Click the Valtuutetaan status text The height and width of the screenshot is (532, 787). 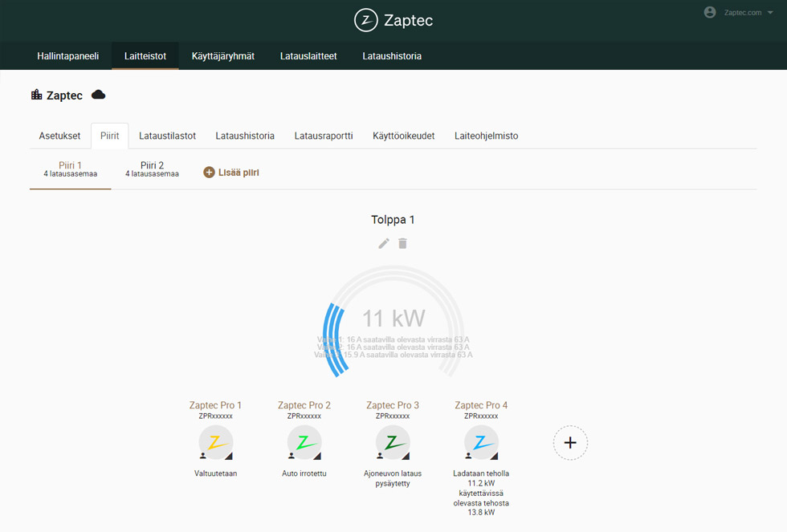click(216, 473)
